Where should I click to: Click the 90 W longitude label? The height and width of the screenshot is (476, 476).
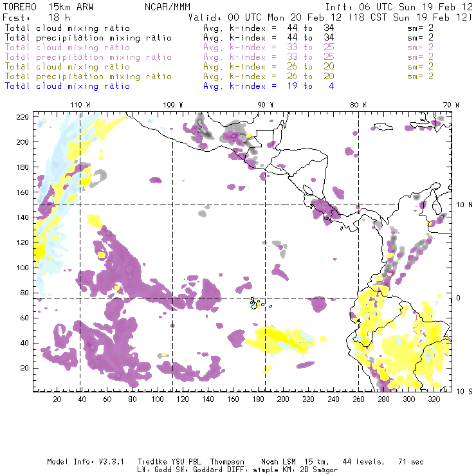(x=266, y=105)
